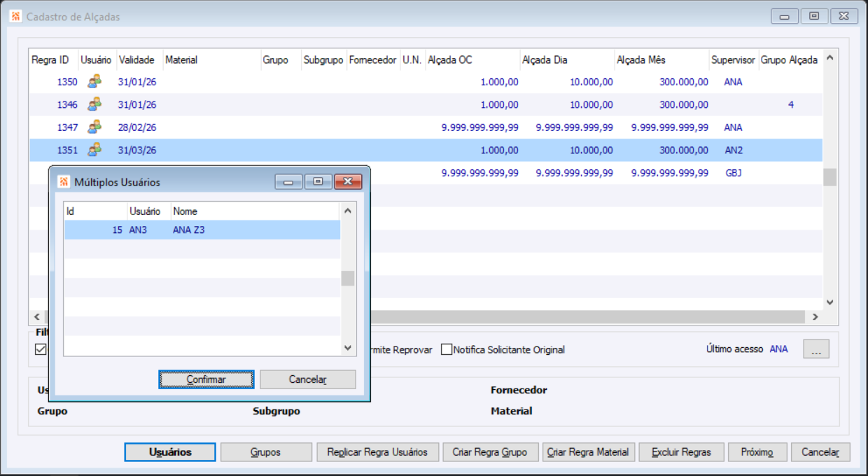Click supervisor value GBJ

click(734, 172)
